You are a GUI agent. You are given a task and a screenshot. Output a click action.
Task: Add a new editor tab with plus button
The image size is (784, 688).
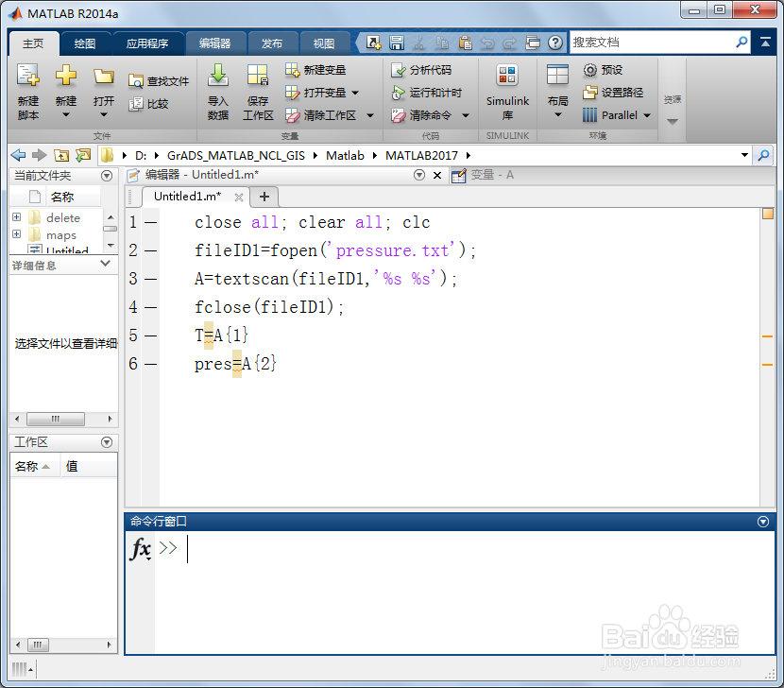[264, 197]
